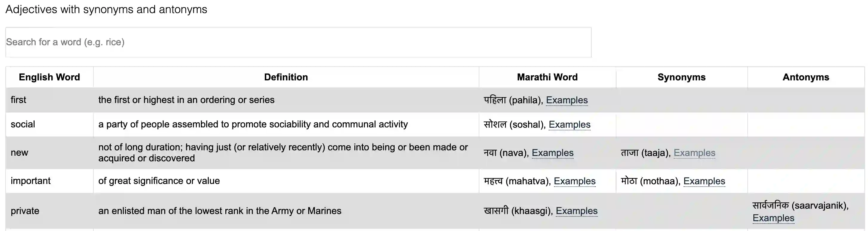Click the "of great significance or value" definition
Image resolution: width=868 pixels, height=231 pixels.
point(159,181)
